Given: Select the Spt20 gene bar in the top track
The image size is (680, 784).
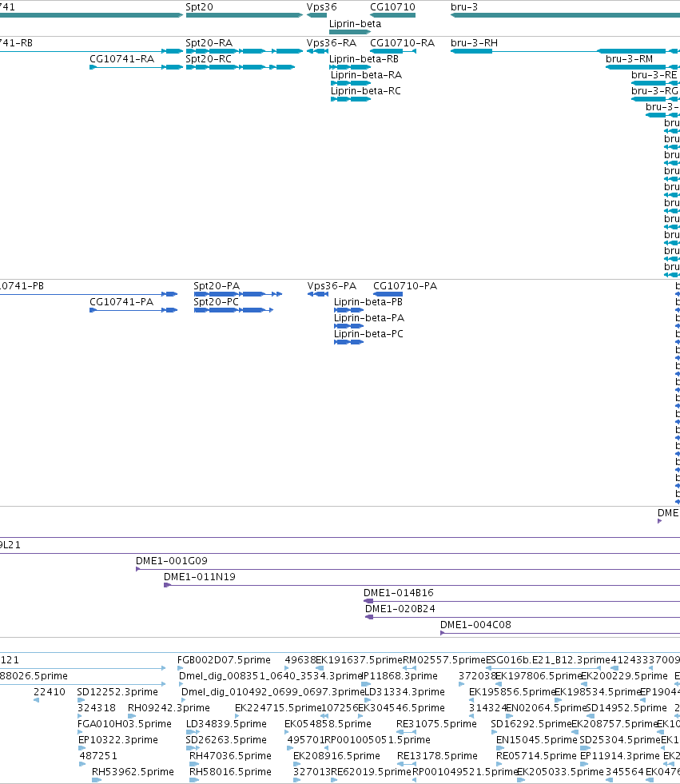Looking at the screenshot, I should (x=245, y=15).
